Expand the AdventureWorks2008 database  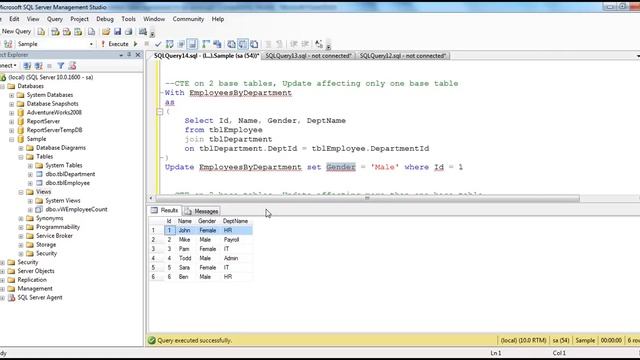point(11,113)
